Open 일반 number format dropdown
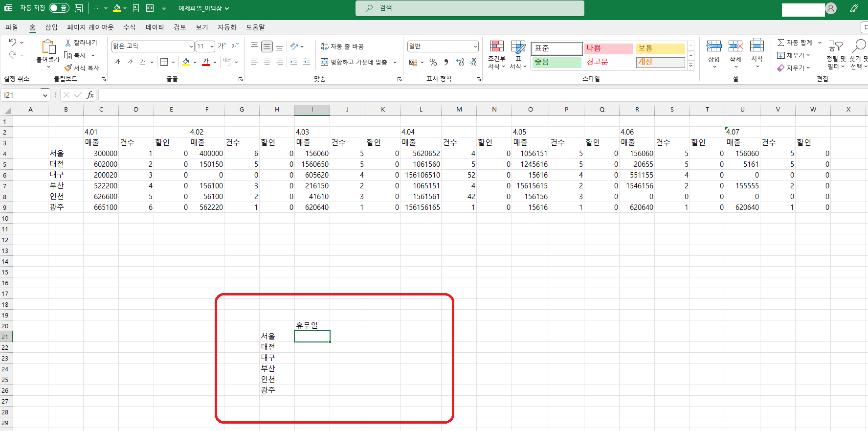The height and width of the screenshot is (431, 868). pos(475,46)
